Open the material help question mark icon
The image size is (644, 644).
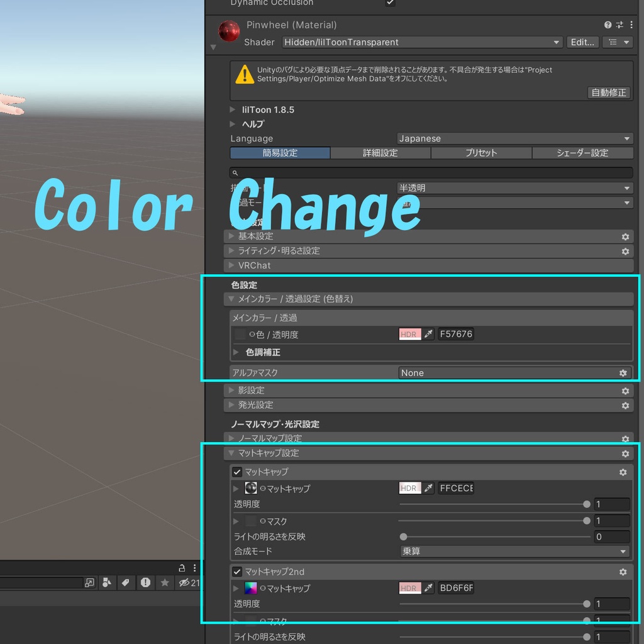(608, 25)
